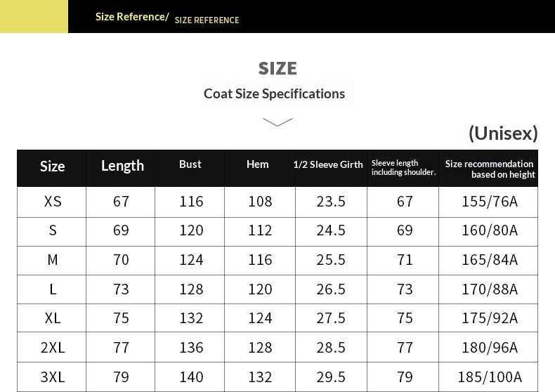Select the 3XL size row label

point(53,377)
